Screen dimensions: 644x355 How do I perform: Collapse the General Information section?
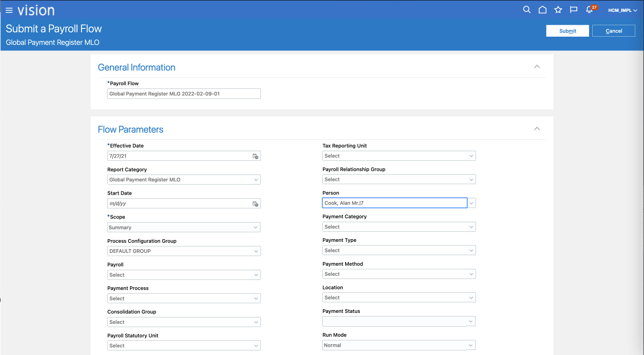pyautogui.click(x=537, y=67)
